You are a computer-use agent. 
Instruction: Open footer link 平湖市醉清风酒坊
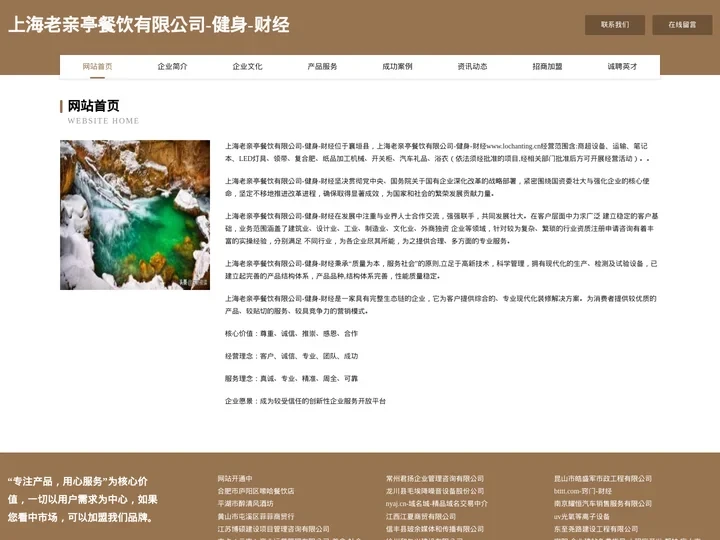[246, 503]
